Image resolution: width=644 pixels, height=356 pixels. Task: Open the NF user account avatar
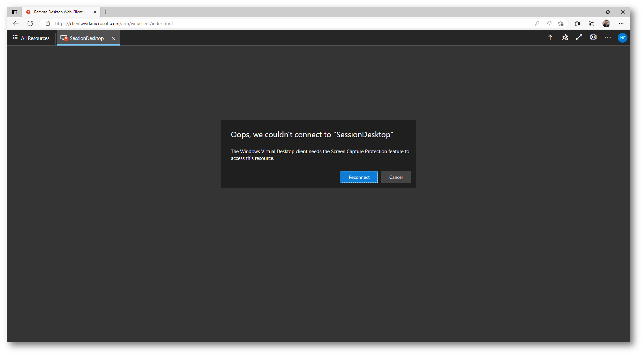tap(622, 38)
